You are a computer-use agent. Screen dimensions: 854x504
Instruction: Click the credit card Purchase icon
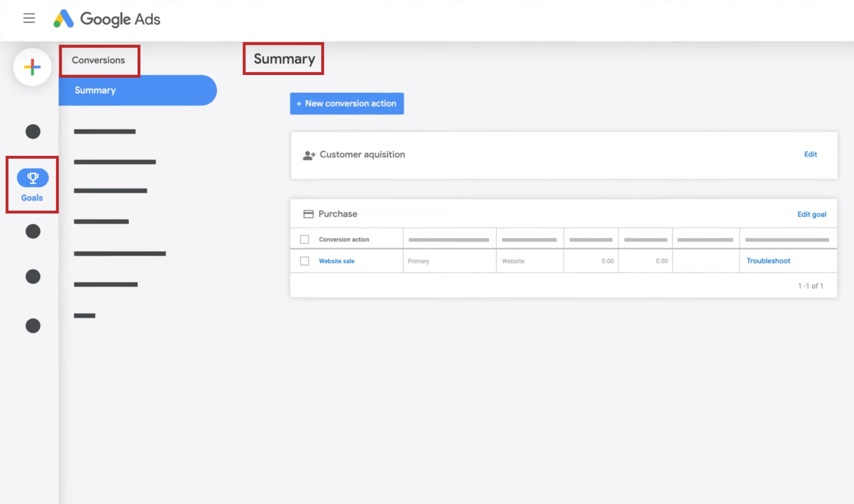[309, 214]
